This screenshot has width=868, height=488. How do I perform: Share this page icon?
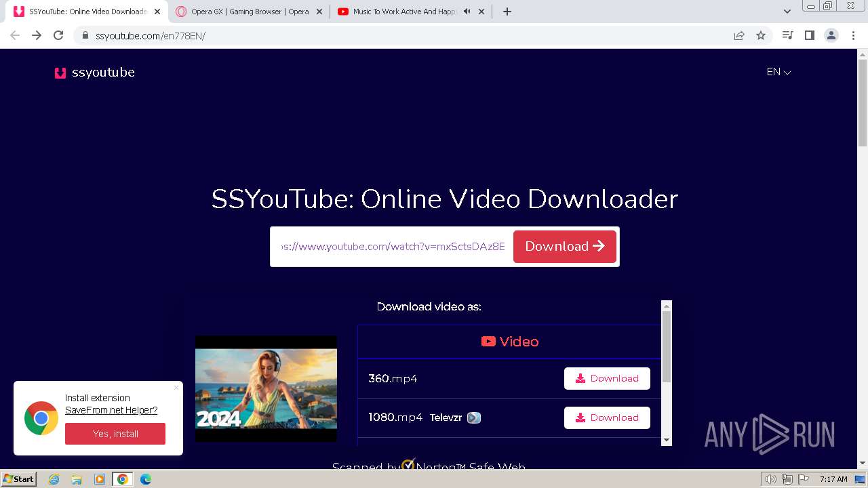(739, 36)
